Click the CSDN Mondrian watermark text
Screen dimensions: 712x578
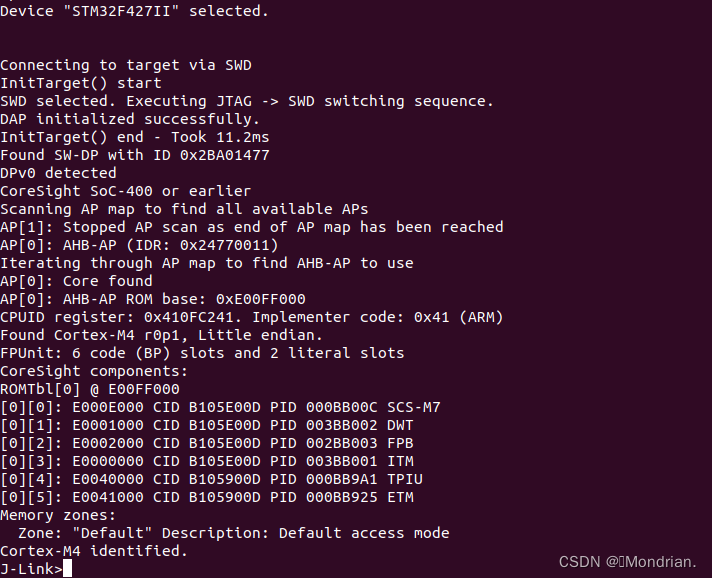[627, 562]
